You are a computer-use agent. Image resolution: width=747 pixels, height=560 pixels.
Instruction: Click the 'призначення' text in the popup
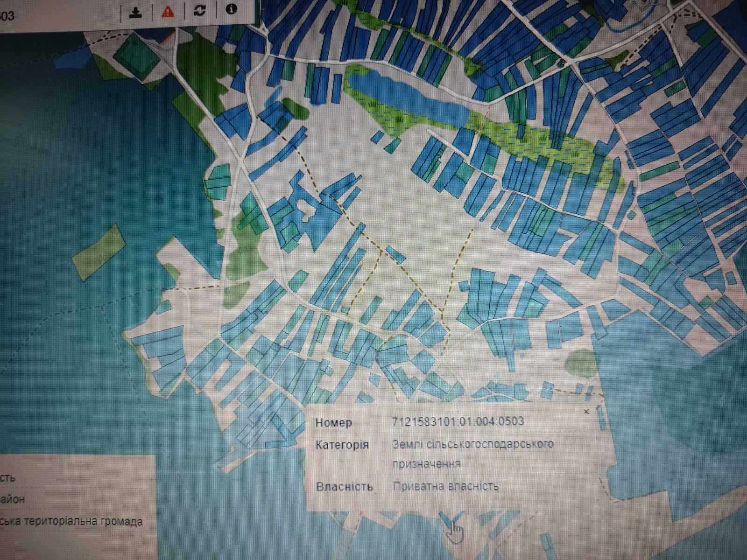point(427,464)
